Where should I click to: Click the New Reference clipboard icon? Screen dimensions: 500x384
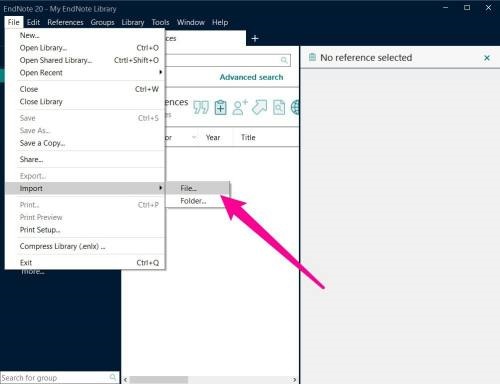click(220, 107)
